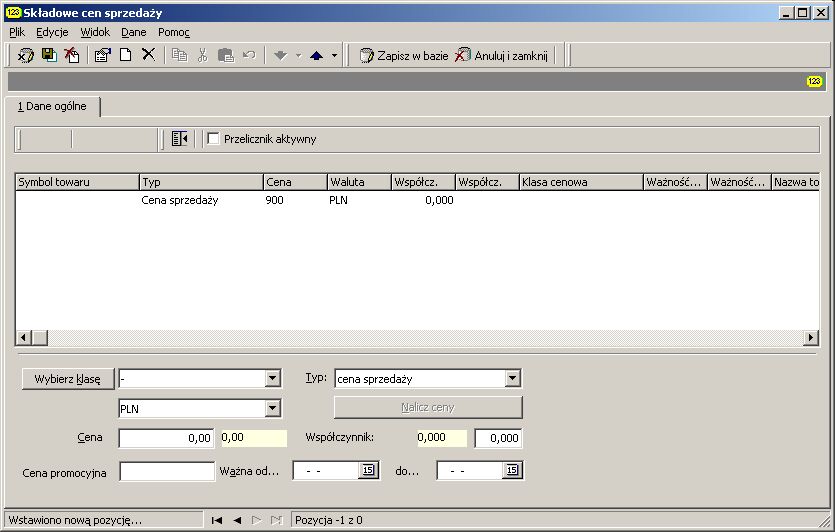Image resolution: width=835 pixels, height=532 pixels.
Task: Go to first record navigation icon
Action: point(217,520)
